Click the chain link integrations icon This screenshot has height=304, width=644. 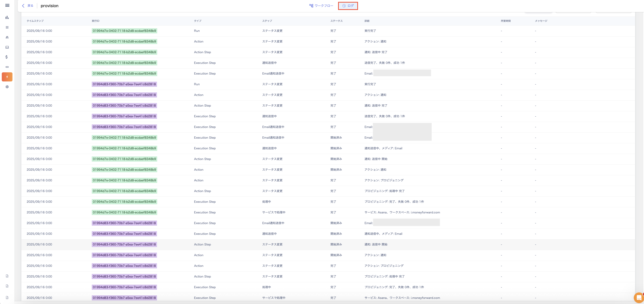click(x=7, y=67)
